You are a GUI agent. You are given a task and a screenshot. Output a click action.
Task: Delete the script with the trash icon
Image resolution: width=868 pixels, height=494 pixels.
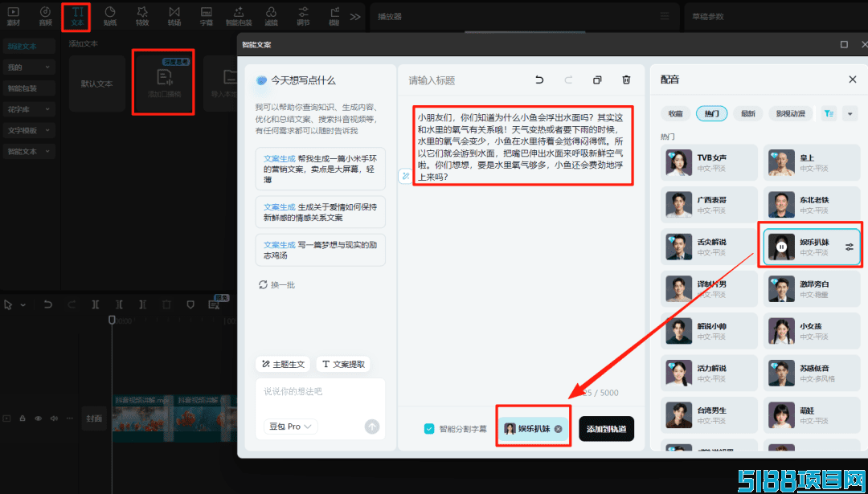pos(626,80)
